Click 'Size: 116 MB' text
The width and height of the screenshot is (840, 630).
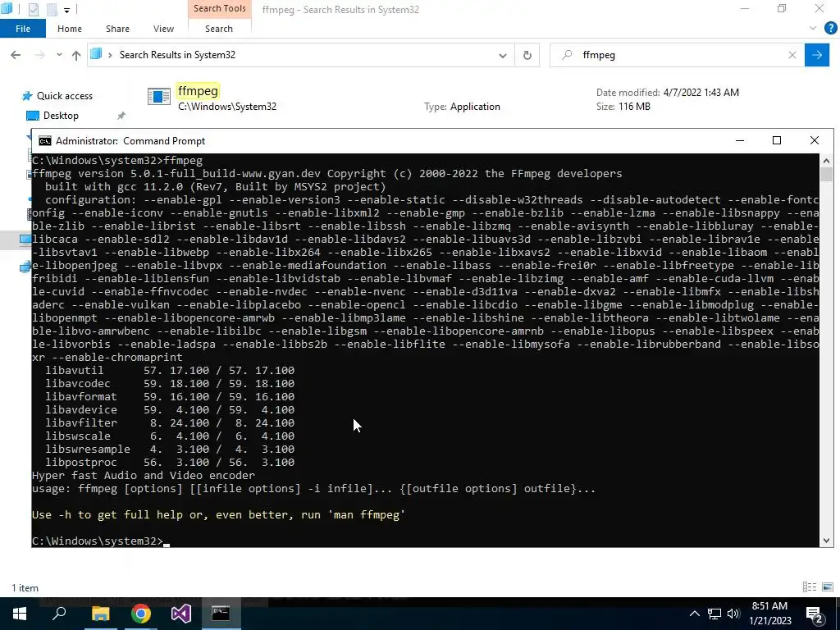[x=623, y=107]
